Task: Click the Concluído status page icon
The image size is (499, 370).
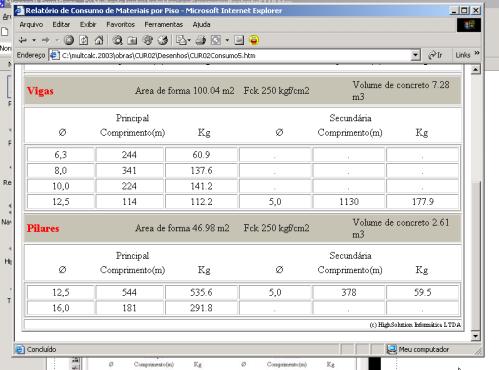Action: point(20,349)
